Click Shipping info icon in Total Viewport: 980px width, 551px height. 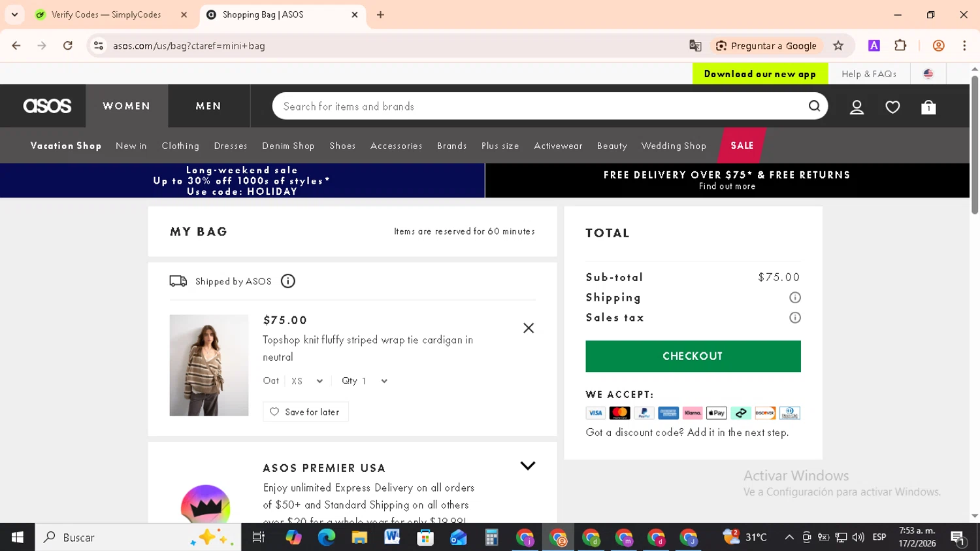[795, 297]
